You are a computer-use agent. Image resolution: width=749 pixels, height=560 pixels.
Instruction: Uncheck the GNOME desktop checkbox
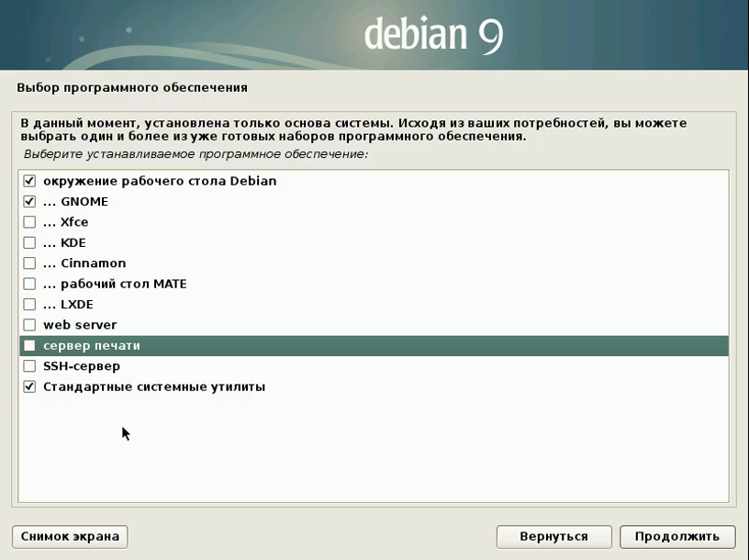tap(29, 201)
